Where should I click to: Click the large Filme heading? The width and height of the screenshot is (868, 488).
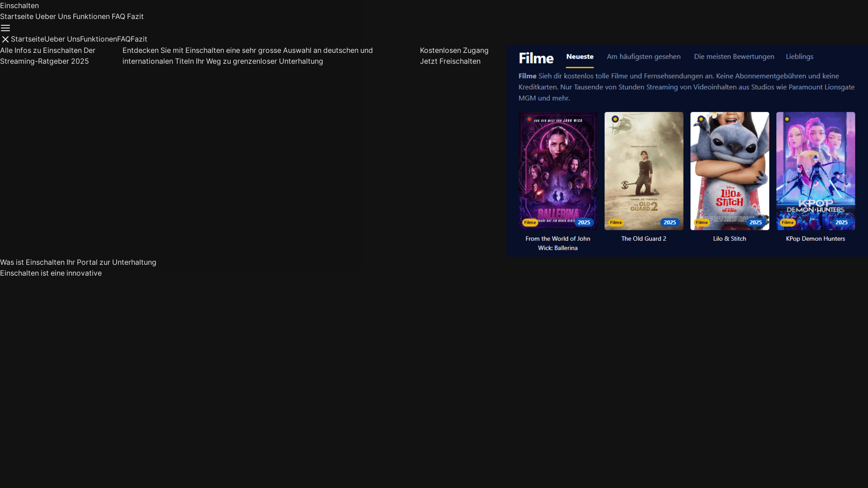click(x=536, y=58)
